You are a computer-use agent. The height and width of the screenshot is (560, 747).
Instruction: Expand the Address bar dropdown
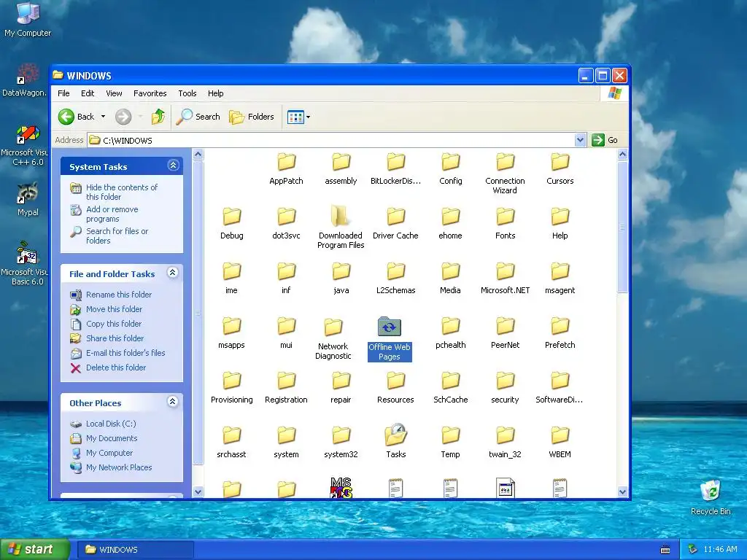click(x=580, y=140)
